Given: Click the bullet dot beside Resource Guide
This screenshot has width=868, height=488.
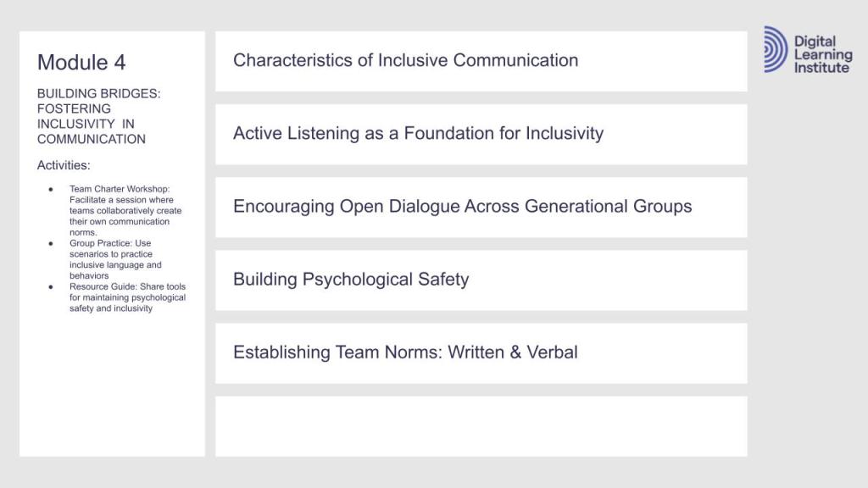Looking at the screenshot, I should click(x=51, y=287).
